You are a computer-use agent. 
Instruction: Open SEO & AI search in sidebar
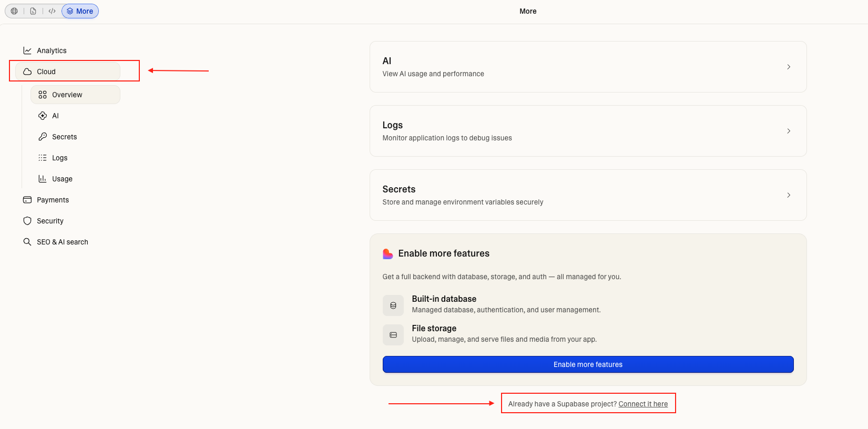63,242
